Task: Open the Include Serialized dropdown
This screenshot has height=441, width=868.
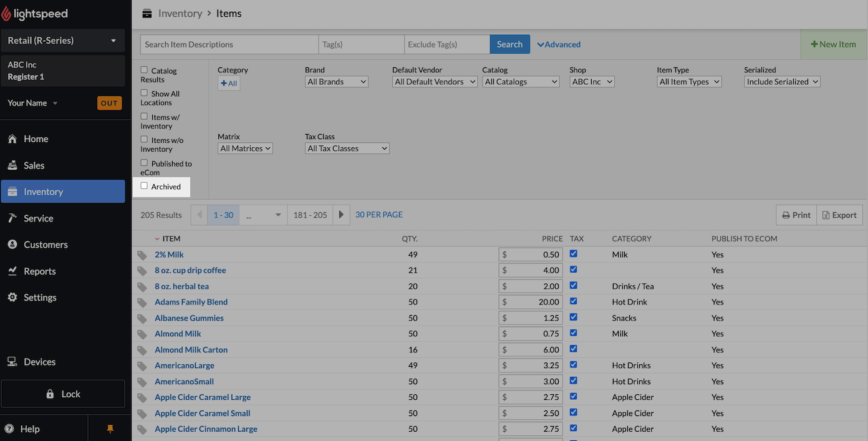Action: coord(782,82)
